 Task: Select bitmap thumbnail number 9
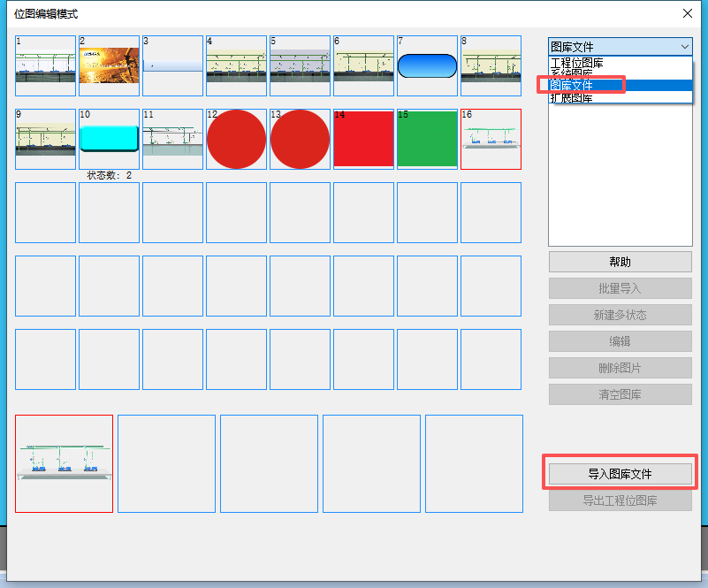pyautogui.click(x=45, y=139)
